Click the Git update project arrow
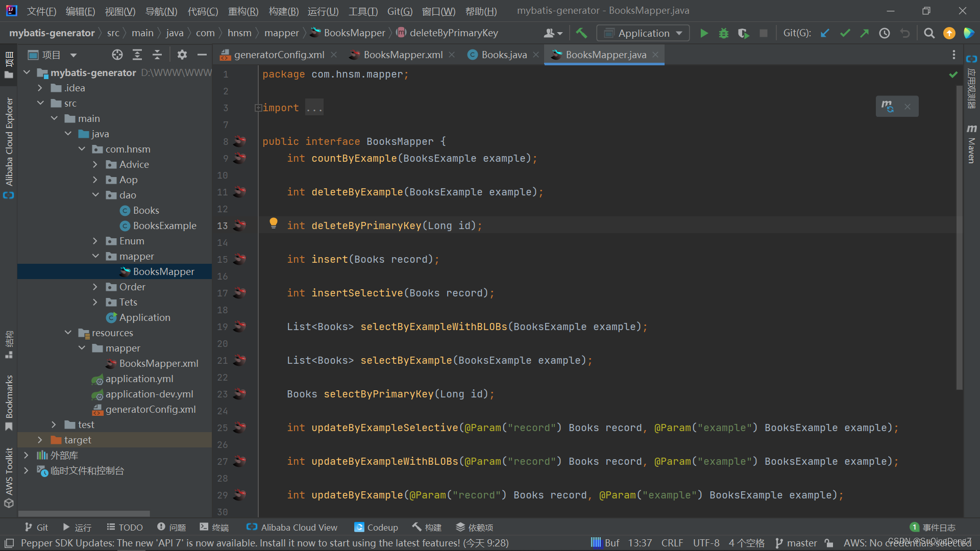Viewport: 980px width, 551px height. tap(825, 33)
